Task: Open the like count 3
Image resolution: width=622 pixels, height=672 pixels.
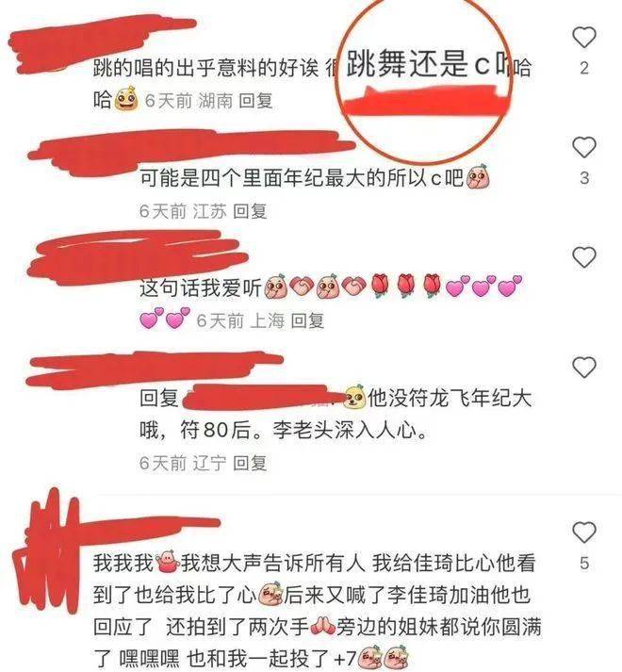Action: pos(584,178)
